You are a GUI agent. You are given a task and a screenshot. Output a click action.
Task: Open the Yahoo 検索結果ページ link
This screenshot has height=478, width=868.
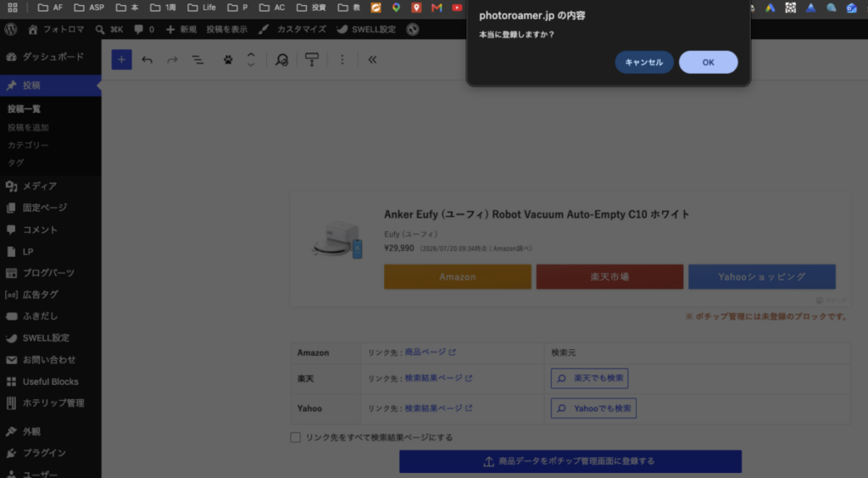[438, 408]
